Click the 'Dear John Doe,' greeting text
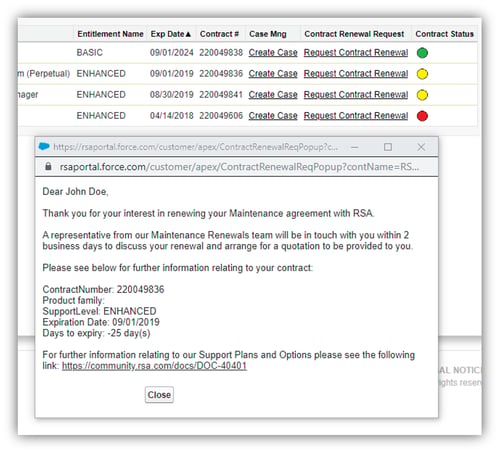500x454 pixels. tap(75, 192)
